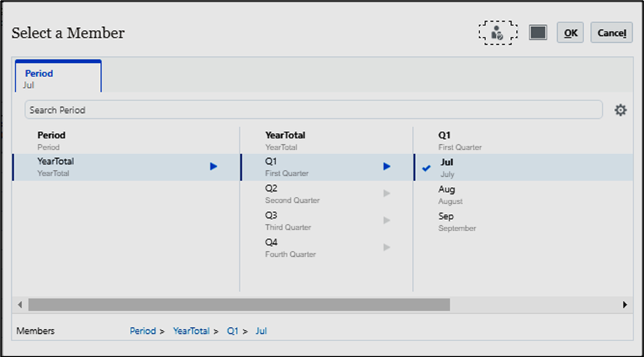644x357 pixels.
Task: Open the gear settings icon
Action: click(x=620, y=110)
